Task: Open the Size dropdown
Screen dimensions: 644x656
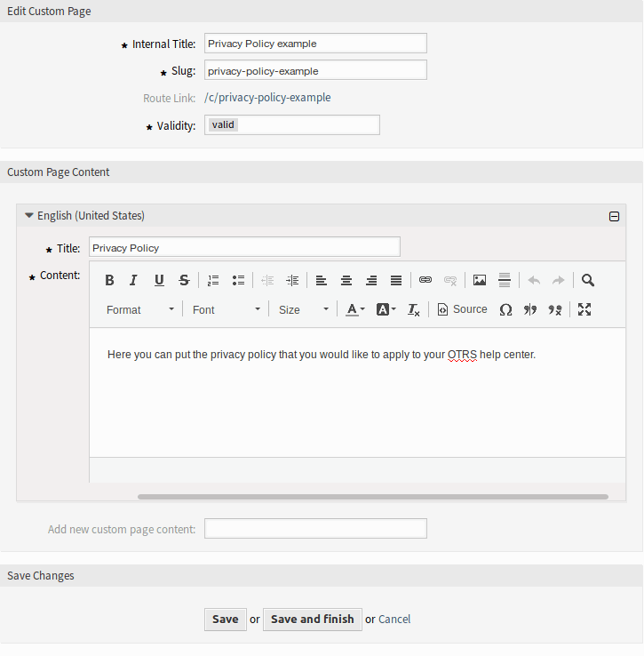Action: [304, 309]
